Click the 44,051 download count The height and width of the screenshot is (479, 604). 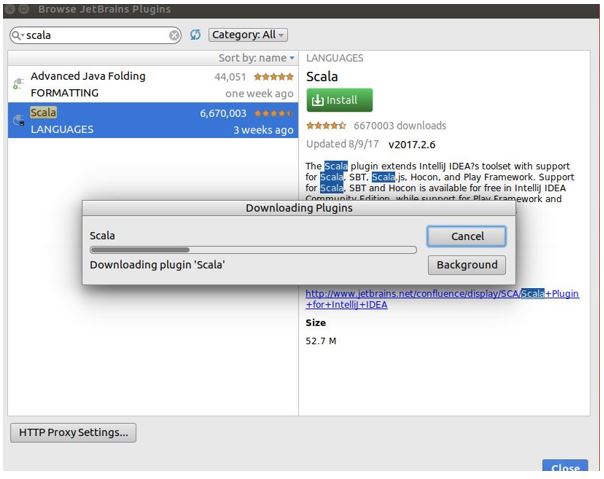point(230,77)
